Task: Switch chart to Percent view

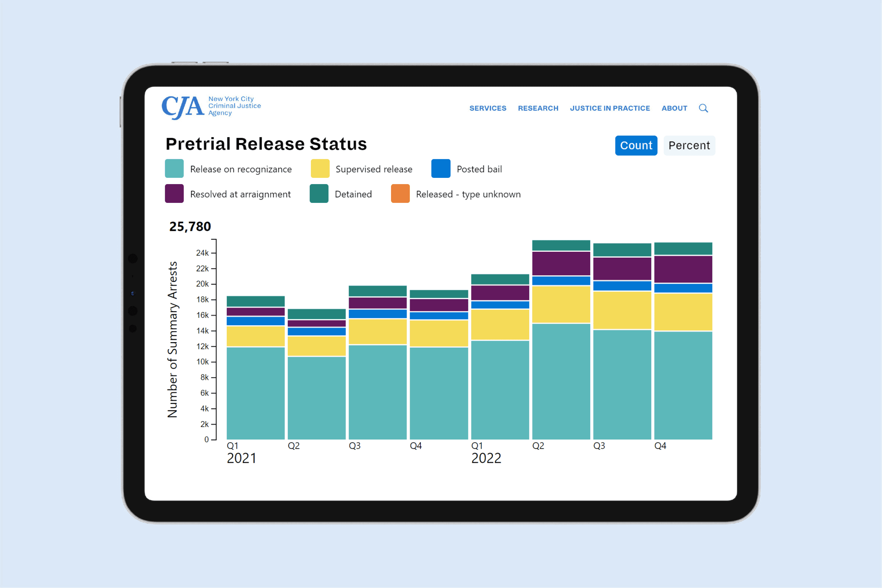Action: pyautogui.click(x=689, y=146)
